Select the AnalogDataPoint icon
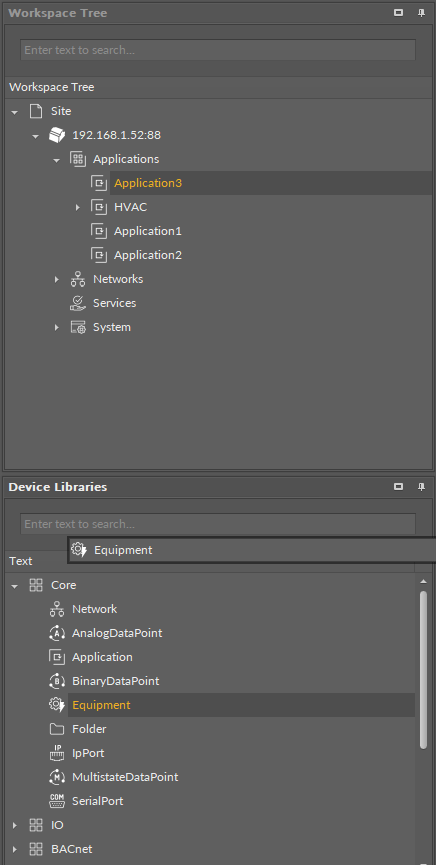Screen dimensions: 436x865 pos(57,633)
